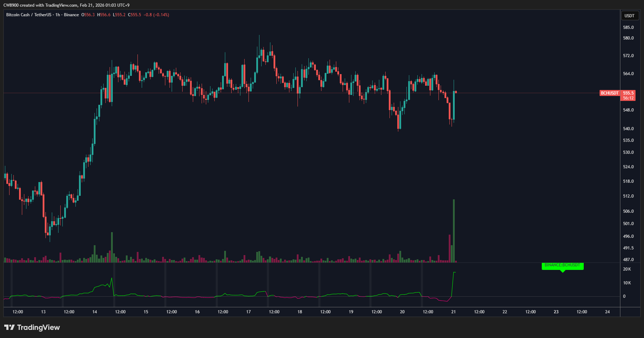Click the CW8900 created with TradingView.com header text
This screenshot has width=644, height=338.
point(66,5)
